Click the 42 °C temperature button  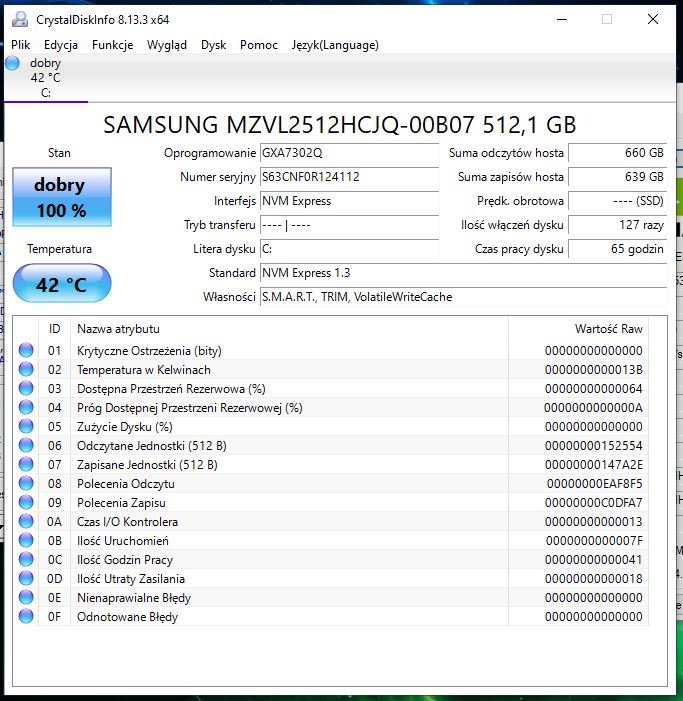(x=61, y=284)
